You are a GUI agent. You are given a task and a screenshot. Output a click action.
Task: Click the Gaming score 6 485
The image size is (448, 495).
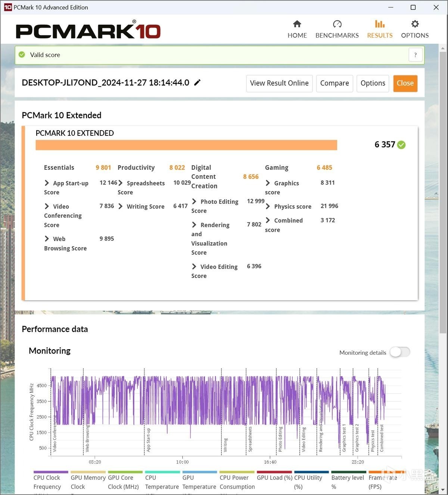click(x=324, y=167)
